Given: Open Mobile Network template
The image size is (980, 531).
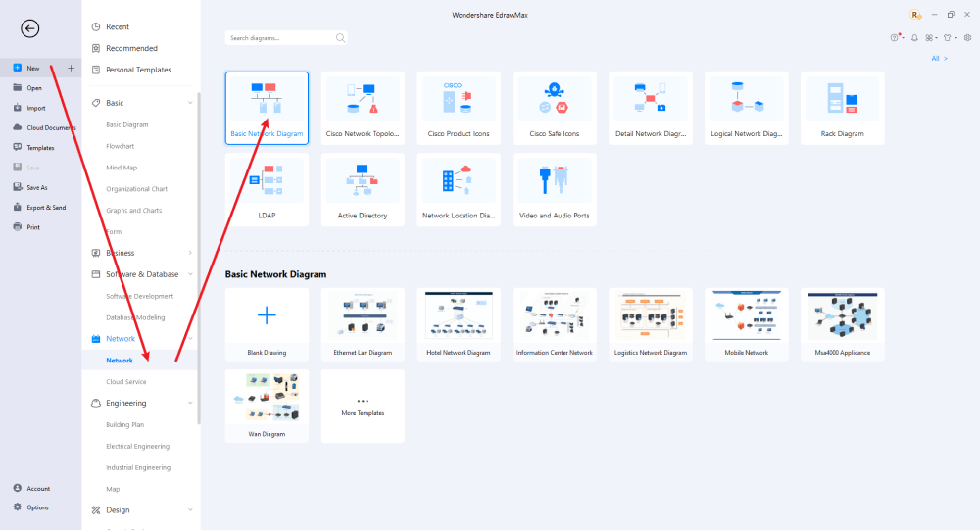Looking at the screenshot, I should [x=746, y=324].
